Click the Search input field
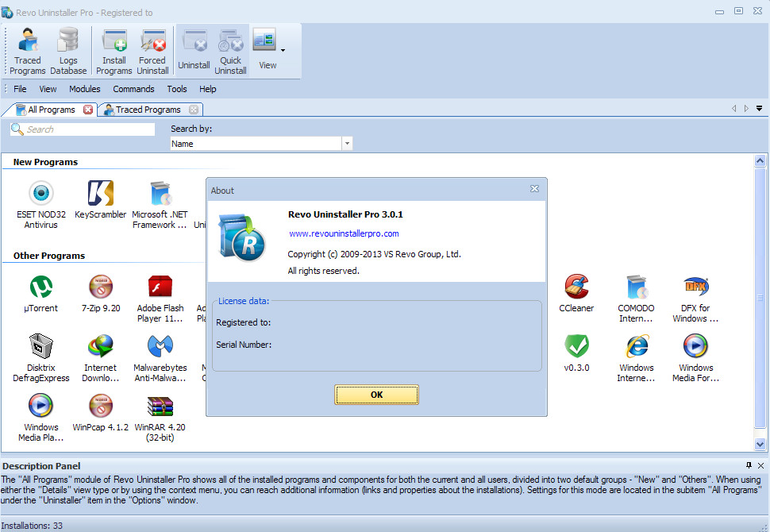Image resolution: width=770 pixels, height=532 pixels. pos(83,129)
